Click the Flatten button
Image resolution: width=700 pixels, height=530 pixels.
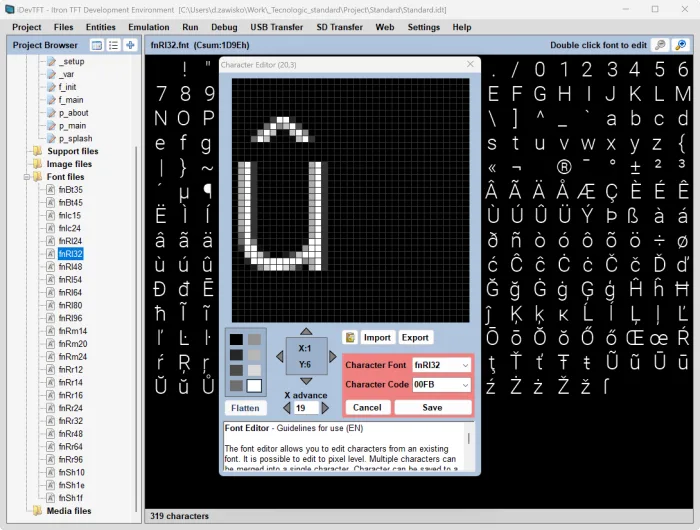click(x=245, y=408)
